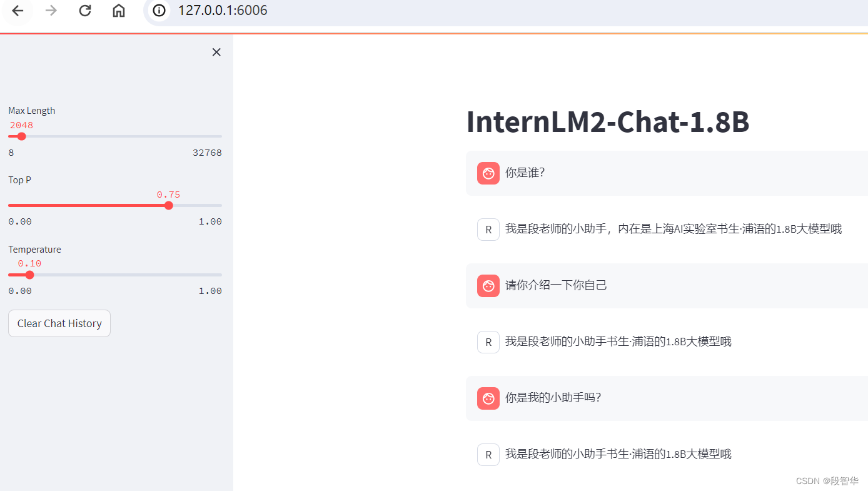
Task: Click the message 请你介绍一下你自己
Action: (x=556, y=285)
